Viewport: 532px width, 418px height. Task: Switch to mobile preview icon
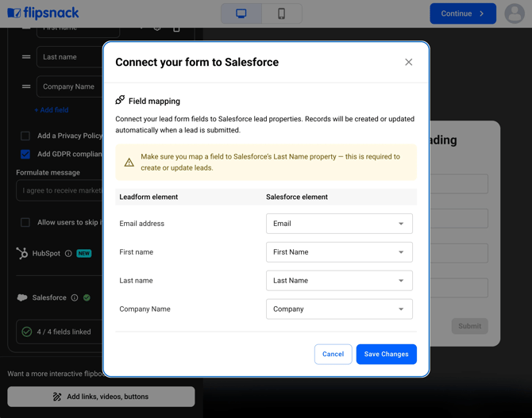(x=281, y=13)
